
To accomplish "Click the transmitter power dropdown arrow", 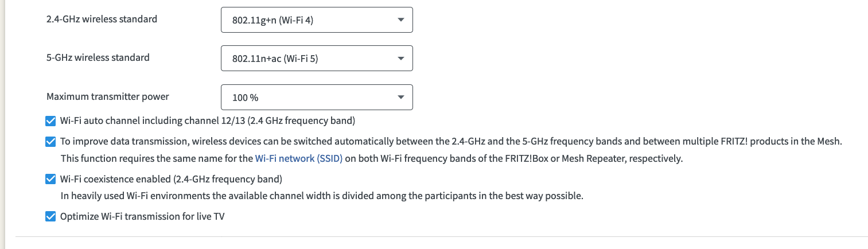I will [x=400, y=97].
